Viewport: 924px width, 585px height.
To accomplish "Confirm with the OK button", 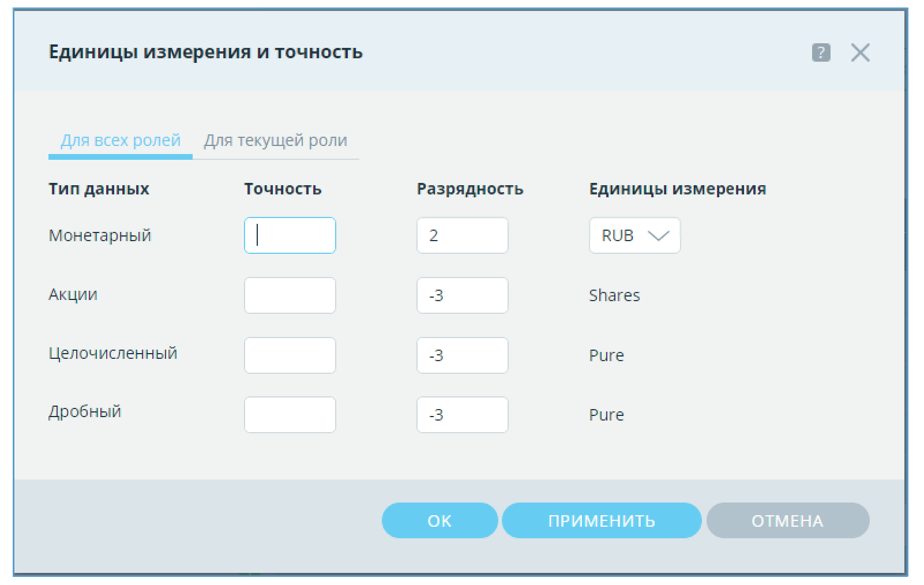I will (x=440, y=520).
